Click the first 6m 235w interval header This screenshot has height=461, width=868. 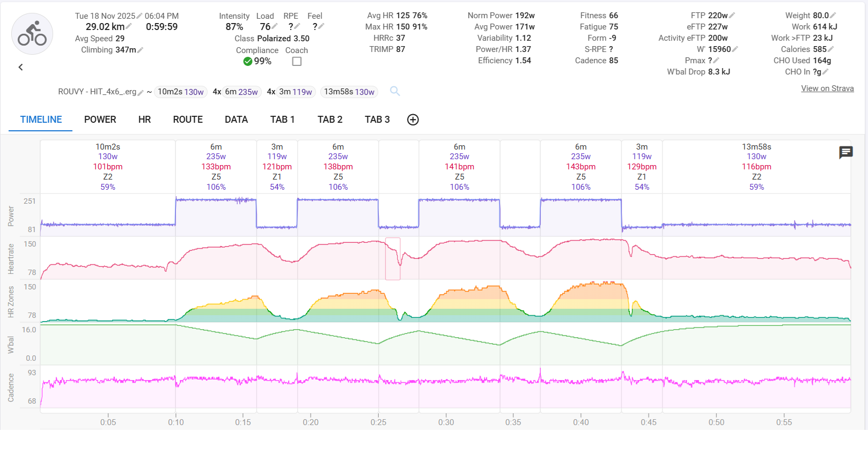coord(216,166)
